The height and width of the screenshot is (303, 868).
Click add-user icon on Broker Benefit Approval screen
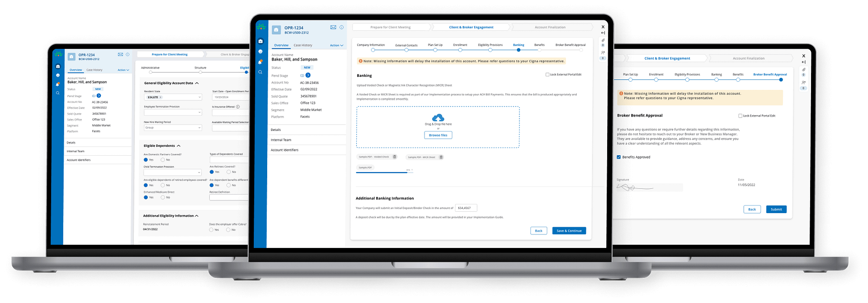pyautogui.click(x=803, y=83)
